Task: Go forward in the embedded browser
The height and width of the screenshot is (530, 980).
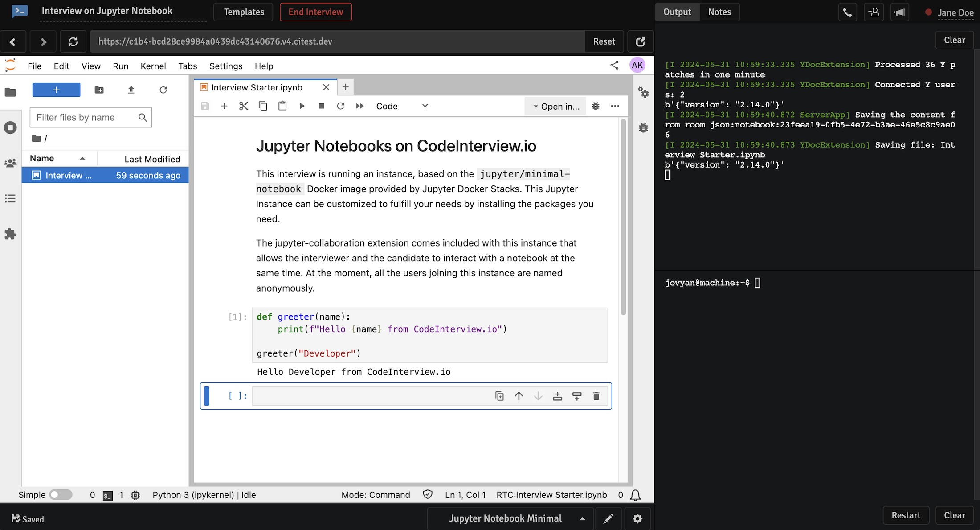Action: pyautogui.click(x=43, y=41)
